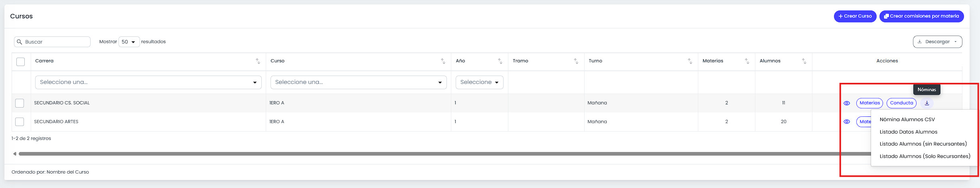Click the eye icon for SECUNDARIO ARTES
980x188 pixels.
pos(847,122)
